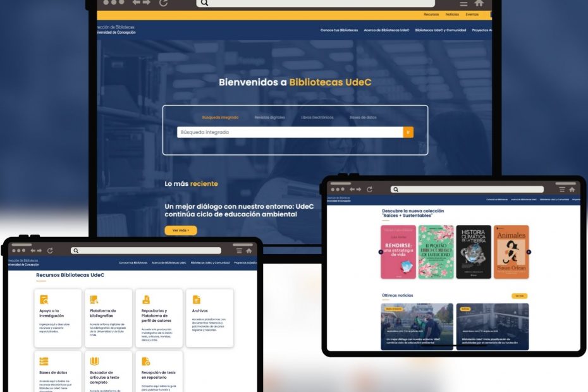
Task: Open Conoce tus Bibliotecas menu on the left tablet
Action: [133, 262]
